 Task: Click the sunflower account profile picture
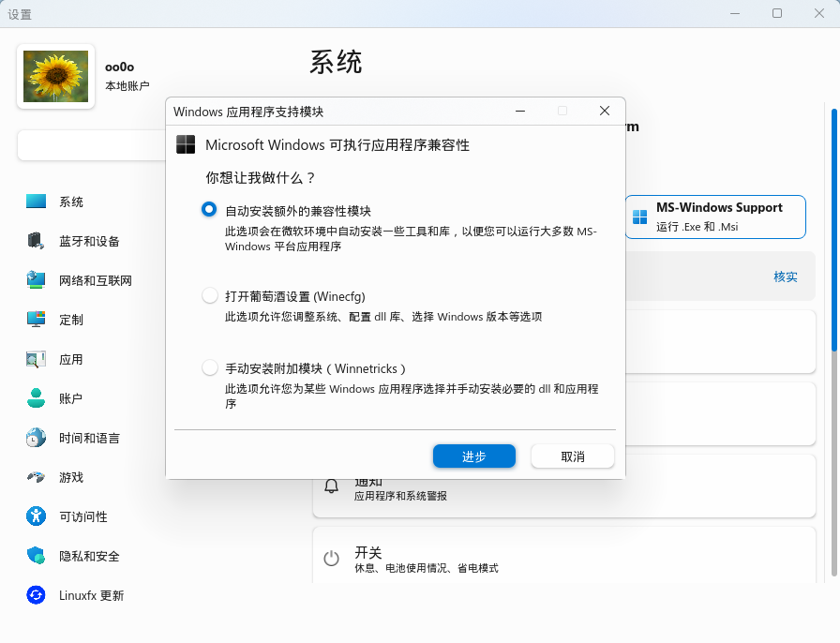click(x=55, y=77)
